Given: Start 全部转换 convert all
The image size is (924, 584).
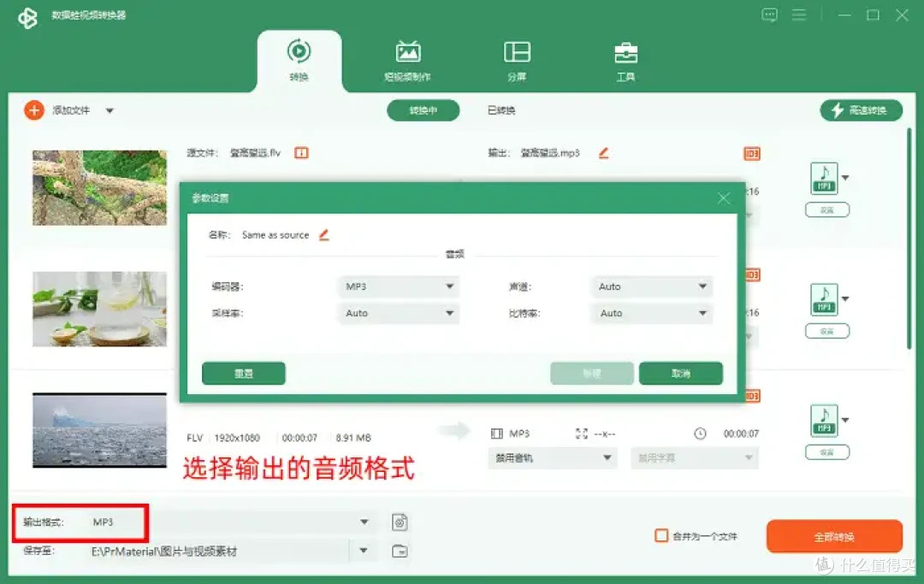Looking at the screenshot, I should tap(834, 536).
